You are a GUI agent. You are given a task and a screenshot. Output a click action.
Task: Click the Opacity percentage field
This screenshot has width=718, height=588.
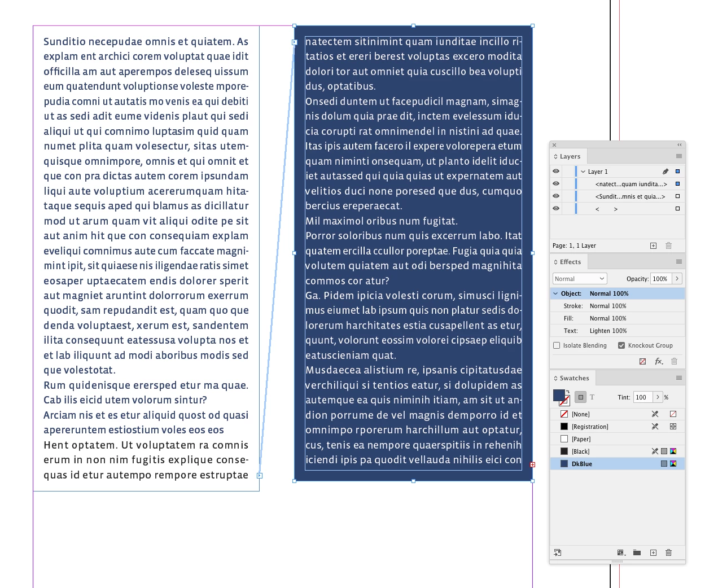point(660,279)
